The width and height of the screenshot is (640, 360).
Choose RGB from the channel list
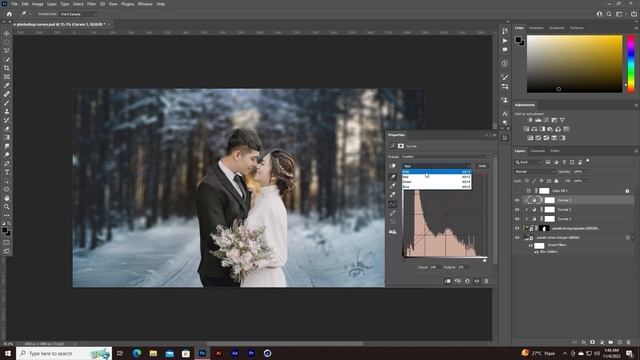[437, 172]
